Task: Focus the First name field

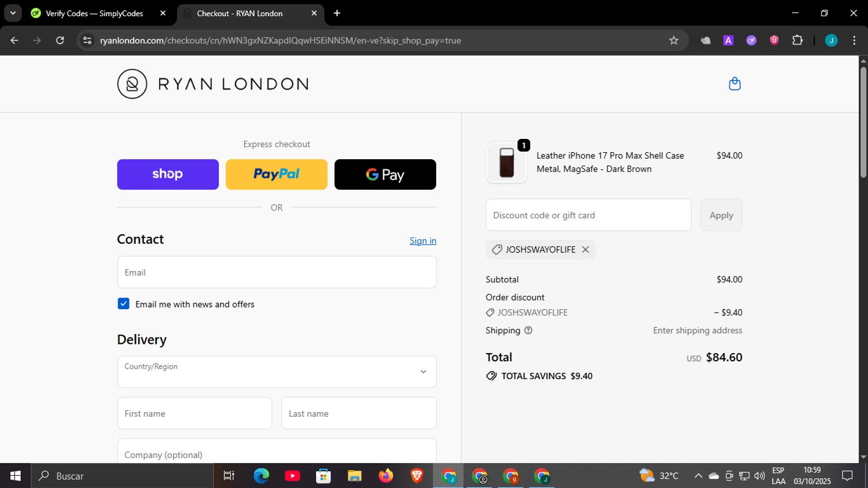Action: 194,413
